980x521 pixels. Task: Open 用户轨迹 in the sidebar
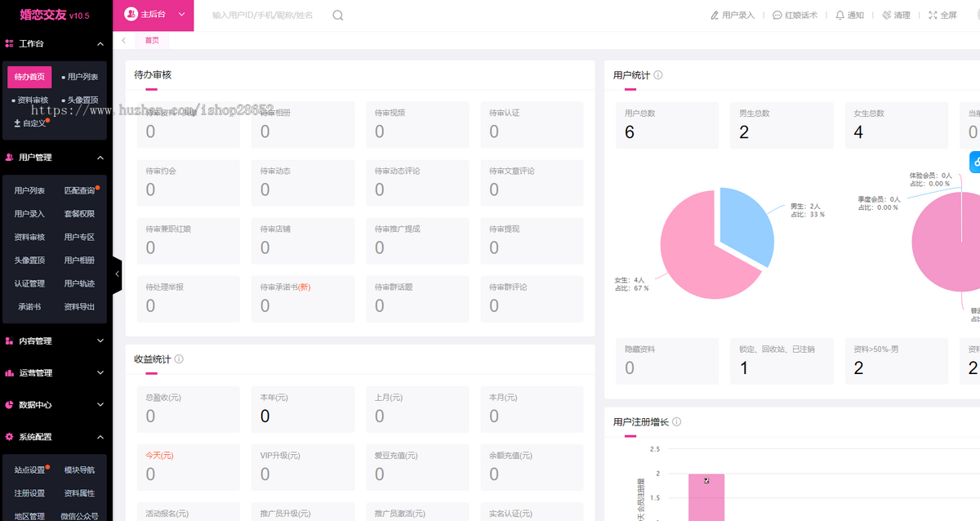coord(79,284)
